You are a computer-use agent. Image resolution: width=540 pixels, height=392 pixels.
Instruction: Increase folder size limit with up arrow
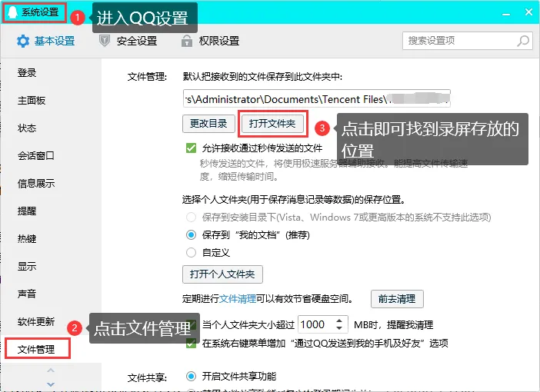[x=339, y=321]
